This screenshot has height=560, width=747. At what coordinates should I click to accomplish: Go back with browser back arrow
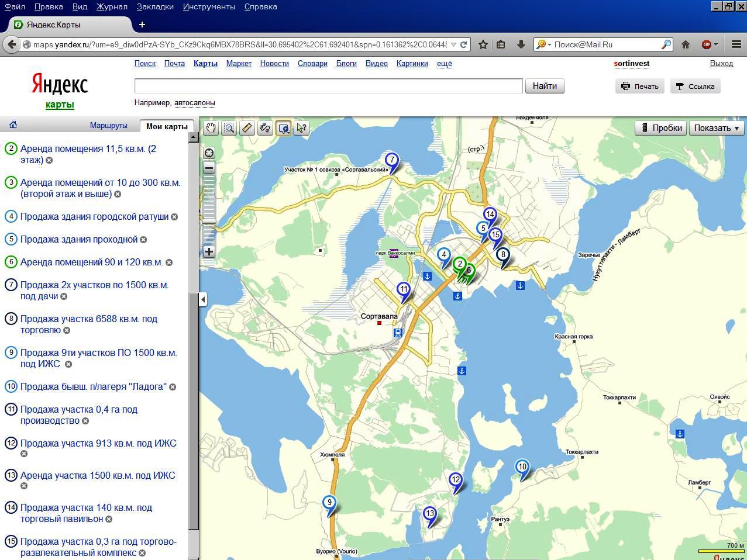[x=11, y=44]
